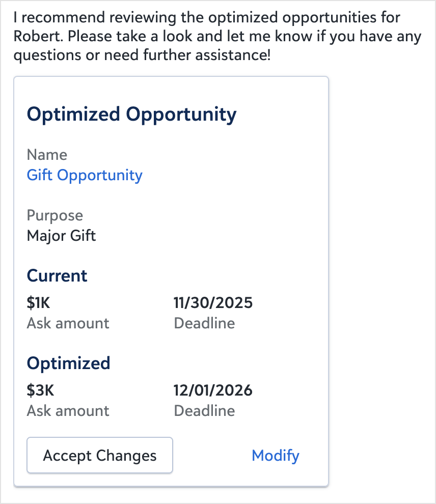Click the optimized deadline date 12/01/2026
The image size is (436, 504).
pos(213,390)
